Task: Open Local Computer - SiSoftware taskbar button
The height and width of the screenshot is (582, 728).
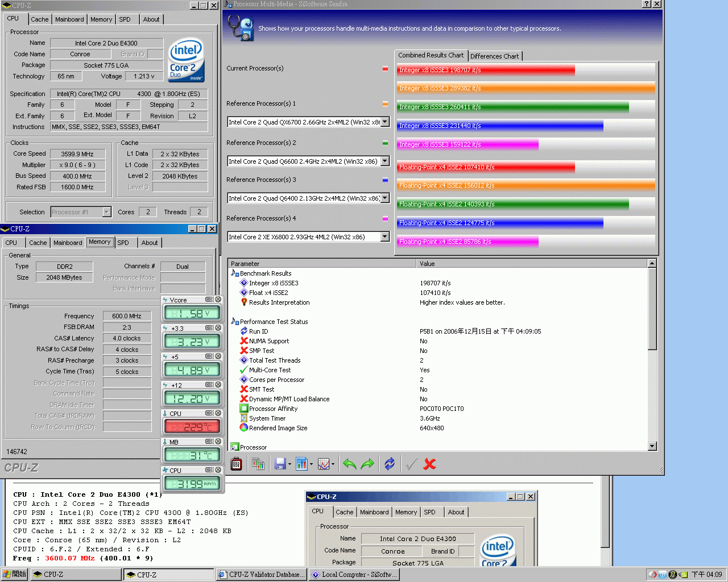Action: pyautogui.click(x=354, y=575)
